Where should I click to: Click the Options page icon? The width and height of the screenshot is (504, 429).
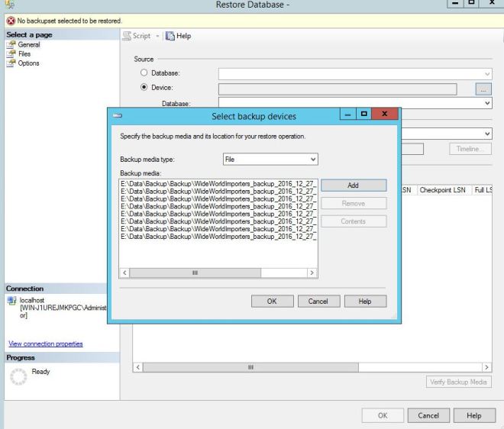[x=11, y=63]
